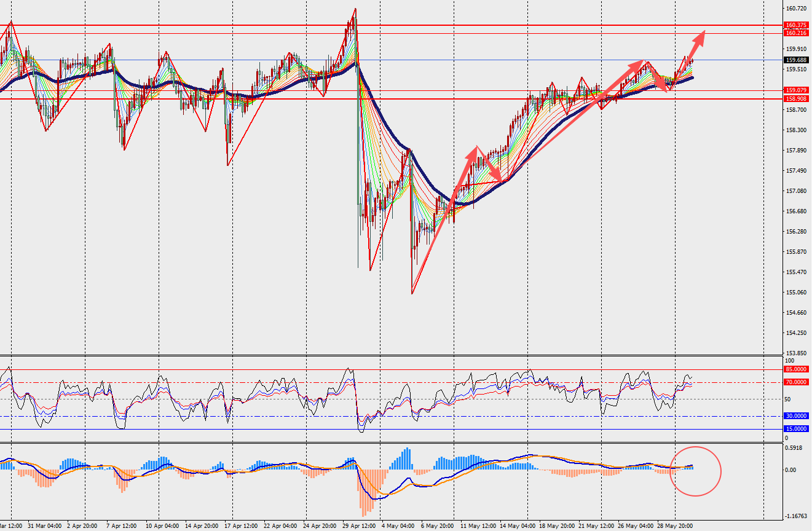Viewport: 812px width, 531px height.
Task: Click the 159.510 price axis label
Action: click(x=797, y=69)
